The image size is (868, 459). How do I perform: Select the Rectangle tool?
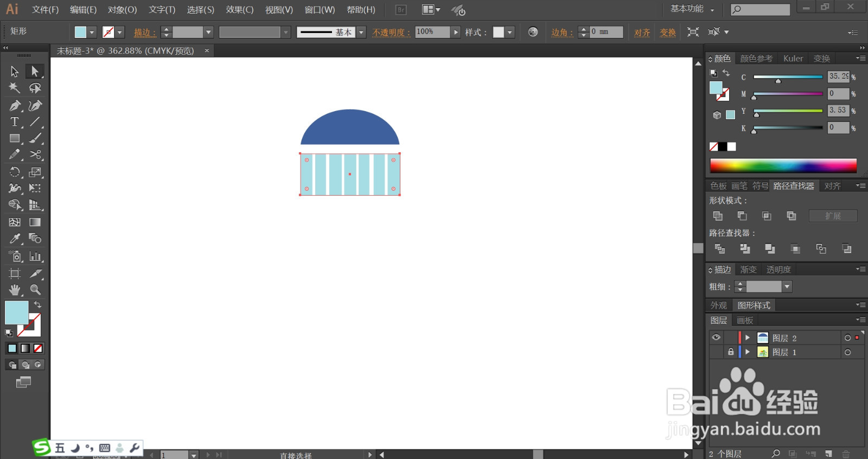click(x=15, y=139)
